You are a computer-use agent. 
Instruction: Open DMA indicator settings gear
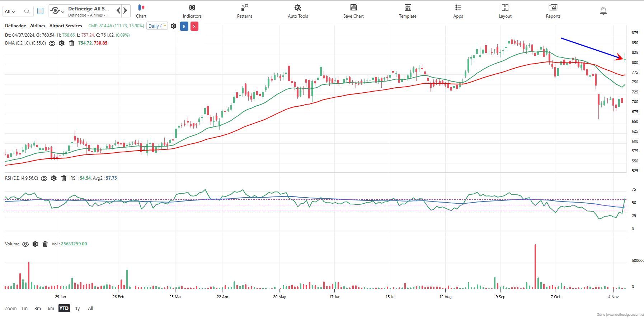[x=62, y=43]
